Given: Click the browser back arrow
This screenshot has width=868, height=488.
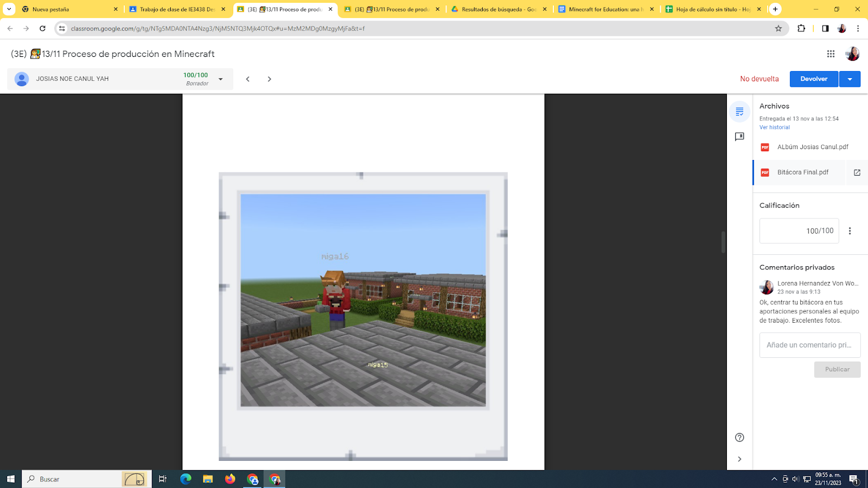Looking at the screenshot, I should coord(10,29).
